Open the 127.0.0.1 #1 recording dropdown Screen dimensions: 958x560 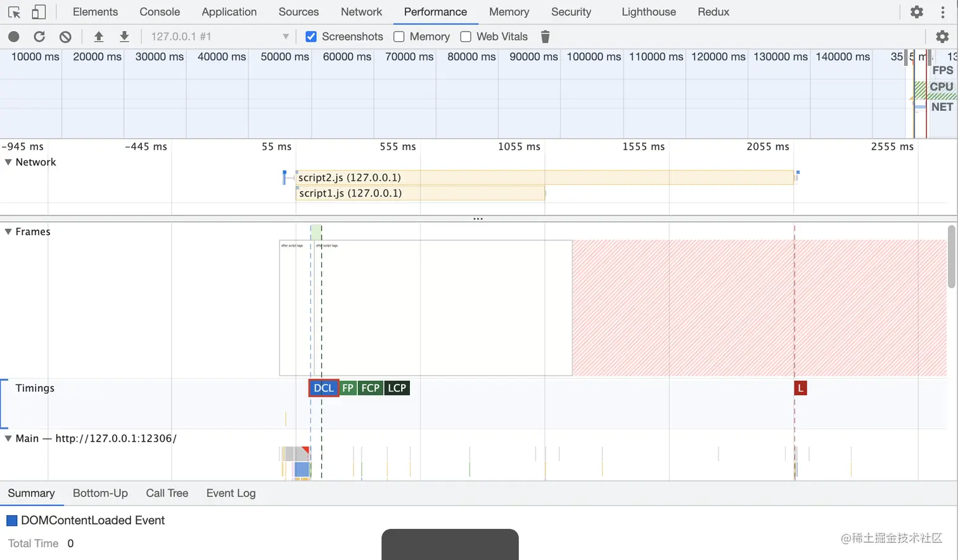[219, 37]
